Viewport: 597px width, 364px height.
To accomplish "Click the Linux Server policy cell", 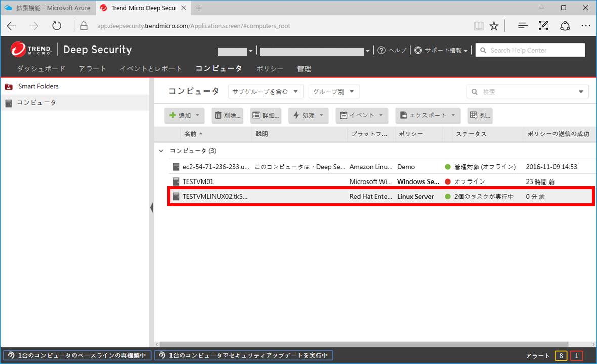I will pyautogui.click(x=415, y=196).
